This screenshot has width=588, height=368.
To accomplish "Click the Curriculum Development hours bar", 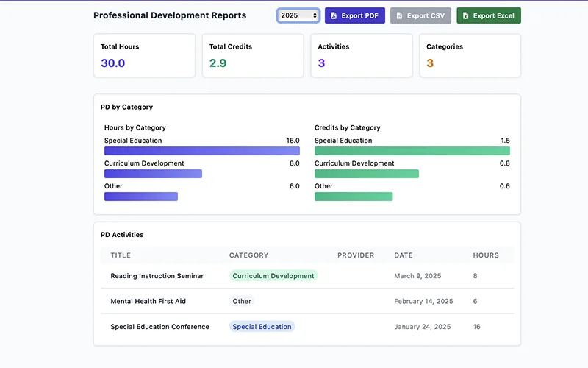I will pyautogui.click(x=153, y=174).
